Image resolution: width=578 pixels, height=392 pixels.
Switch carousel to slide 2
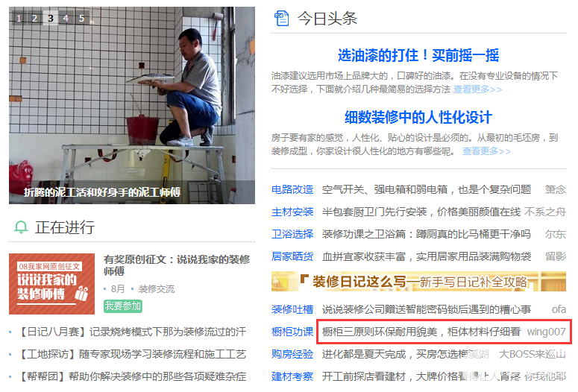tap(34, 18)
